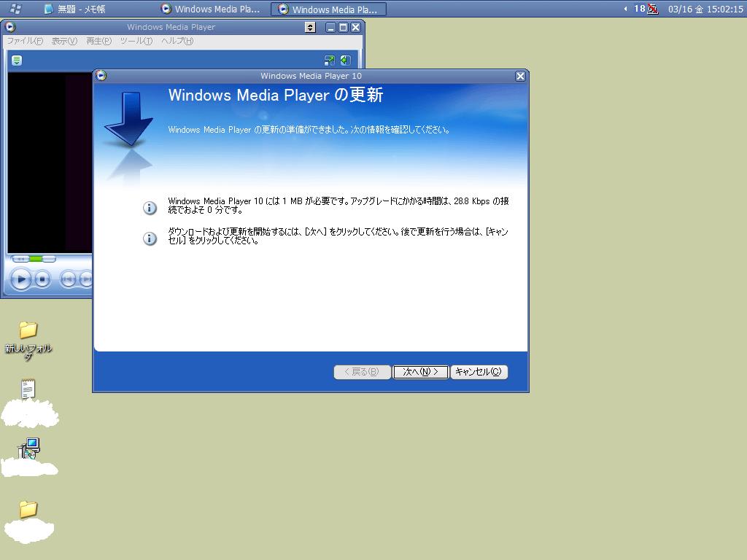Screen dimensions: 747x560
Task: Minimize the Windows Media Player window
Action: pos(330,28)
